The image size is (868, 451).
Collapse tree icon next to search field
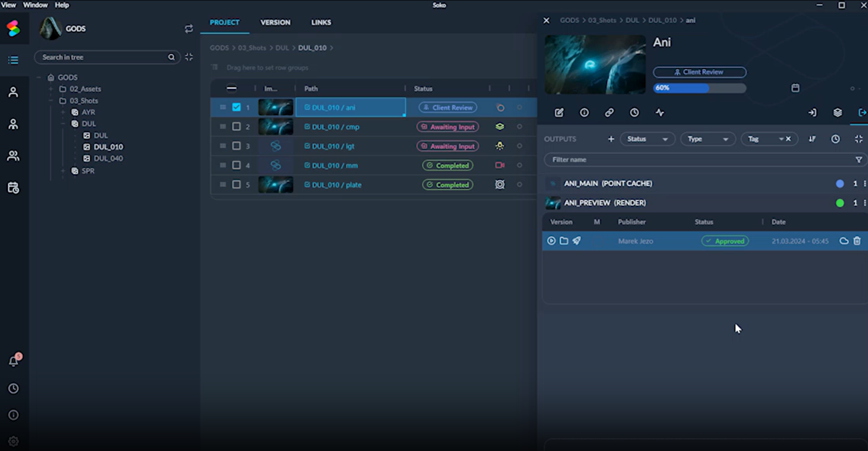(189, 57)
